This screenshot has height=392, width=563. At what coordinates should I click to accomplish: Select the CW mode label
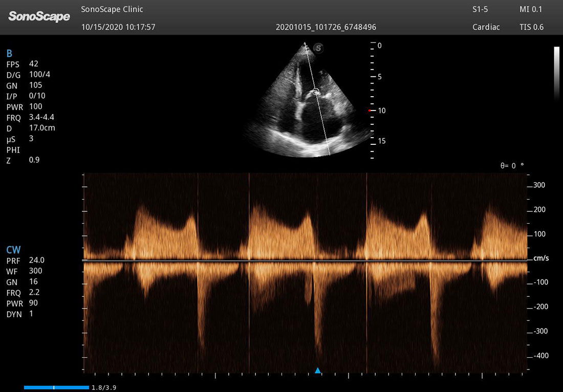14,250
